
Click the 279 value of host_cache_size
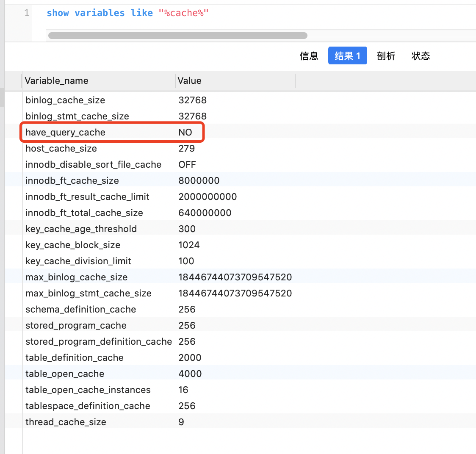click(x=186, y=149)
